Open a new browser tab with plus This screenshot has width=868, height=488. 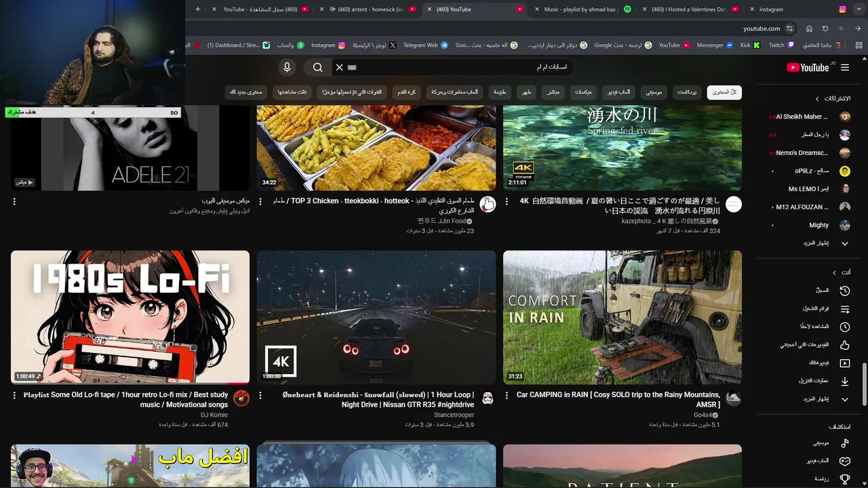click(x=197, y=9)
